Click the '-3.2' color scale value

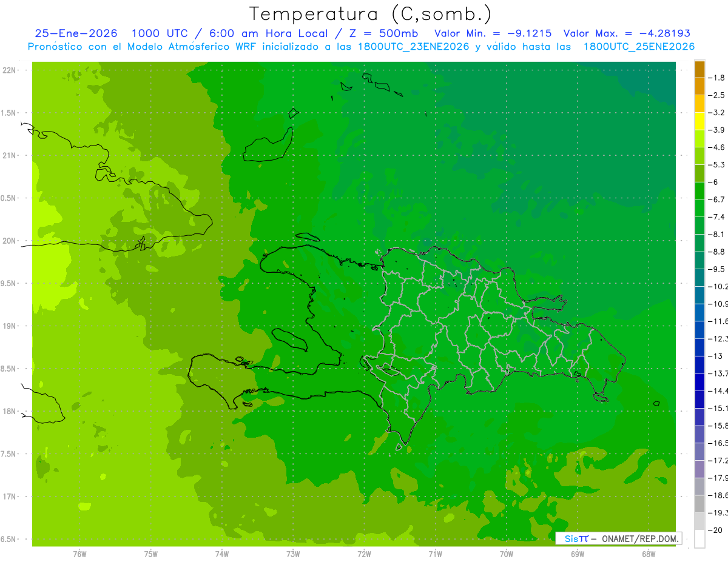click(x=717, y=113)
